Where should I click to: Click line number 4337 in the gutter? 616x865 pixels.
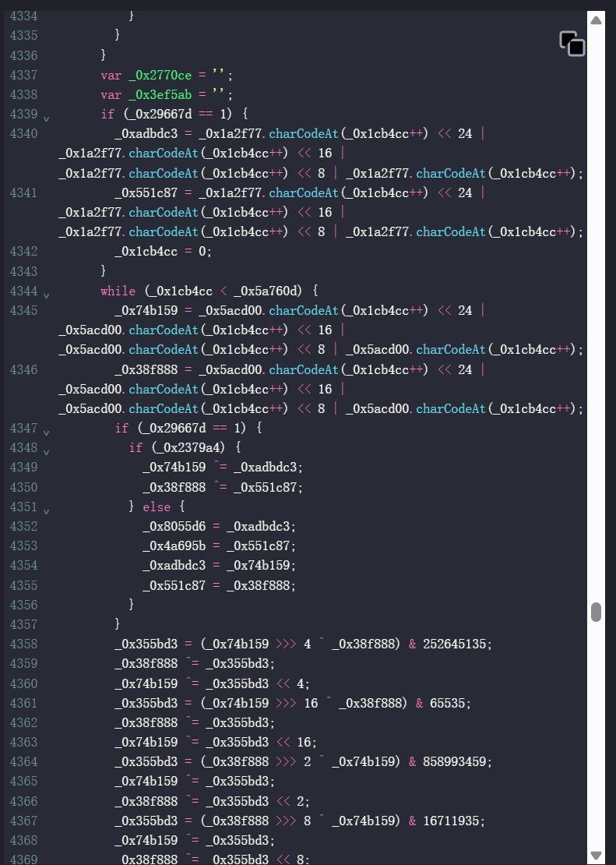coord(23,75)
